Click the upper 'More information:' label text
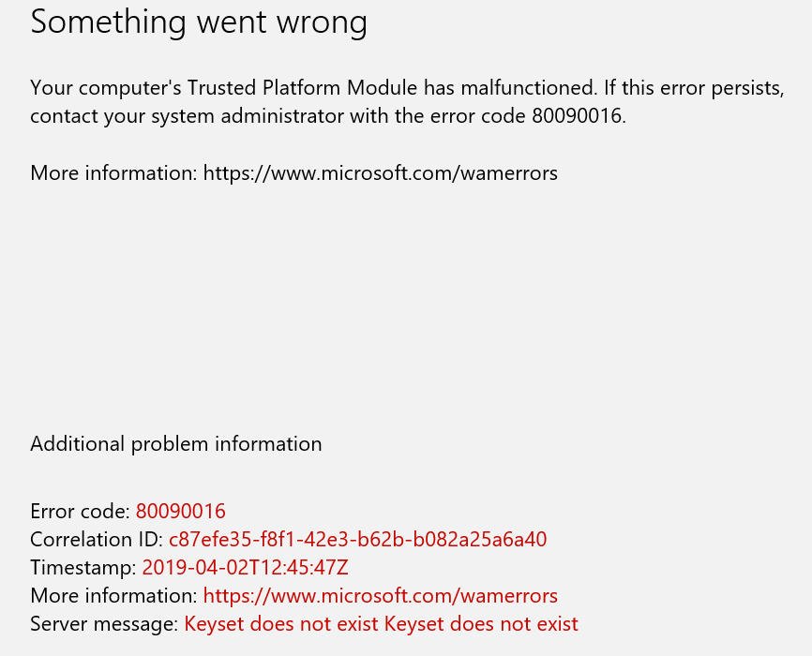Screen dimensions: 812x656 pyautogui.click(x=113, y=173)
